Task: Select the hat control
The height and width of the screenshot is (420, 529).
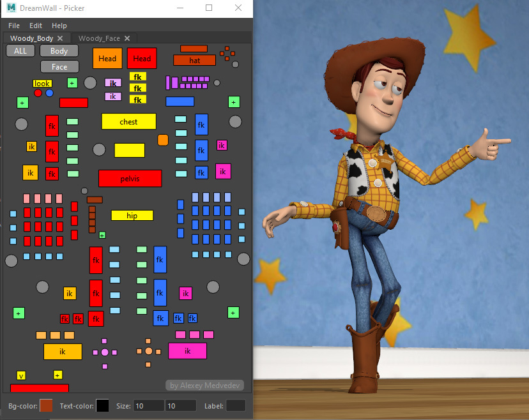Action: (x=194, y=61)
